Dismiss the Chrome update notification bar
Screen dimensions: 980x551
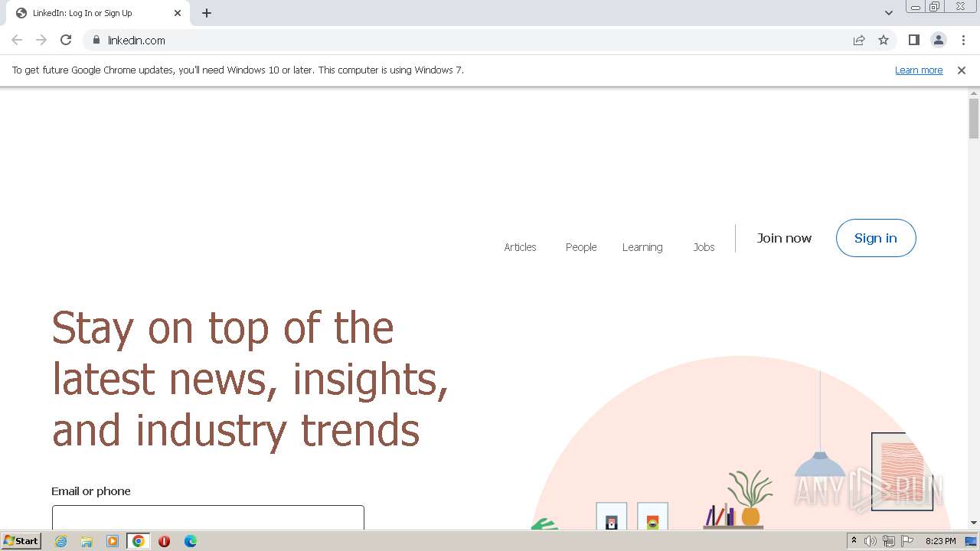pos(962,70)
